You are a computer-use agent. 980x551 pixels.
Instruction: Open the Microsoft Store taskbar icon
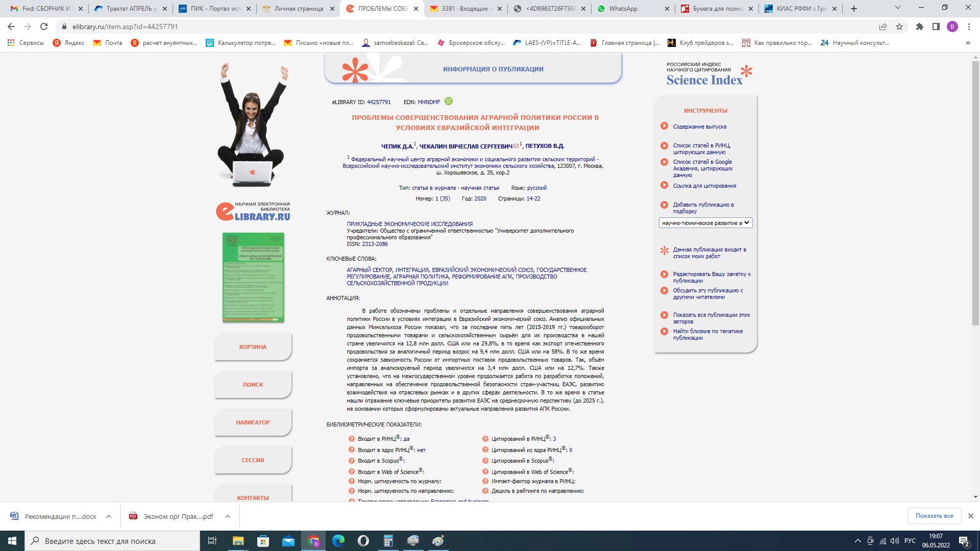coord(263,541)
